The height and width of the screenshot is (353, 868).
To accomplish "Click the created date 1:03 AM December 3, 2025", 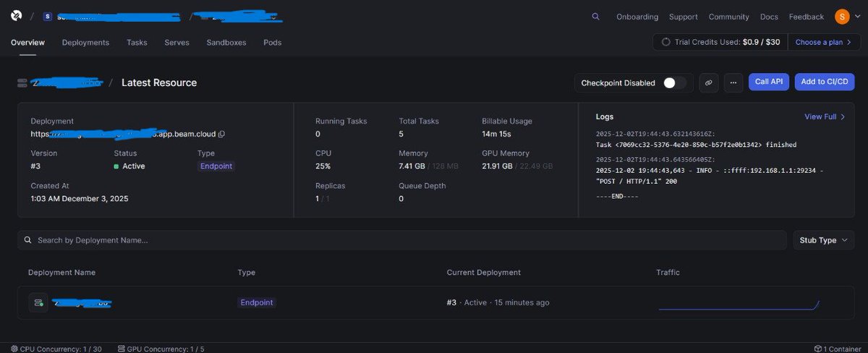I will point(80,198).
